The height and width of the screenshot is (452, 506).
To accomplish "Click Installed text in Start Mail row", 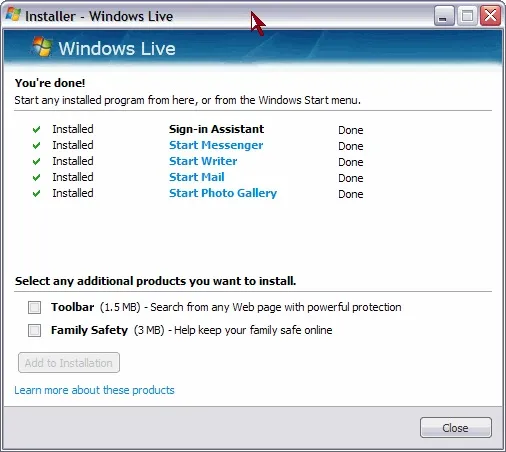I will [x=73, y=177].
